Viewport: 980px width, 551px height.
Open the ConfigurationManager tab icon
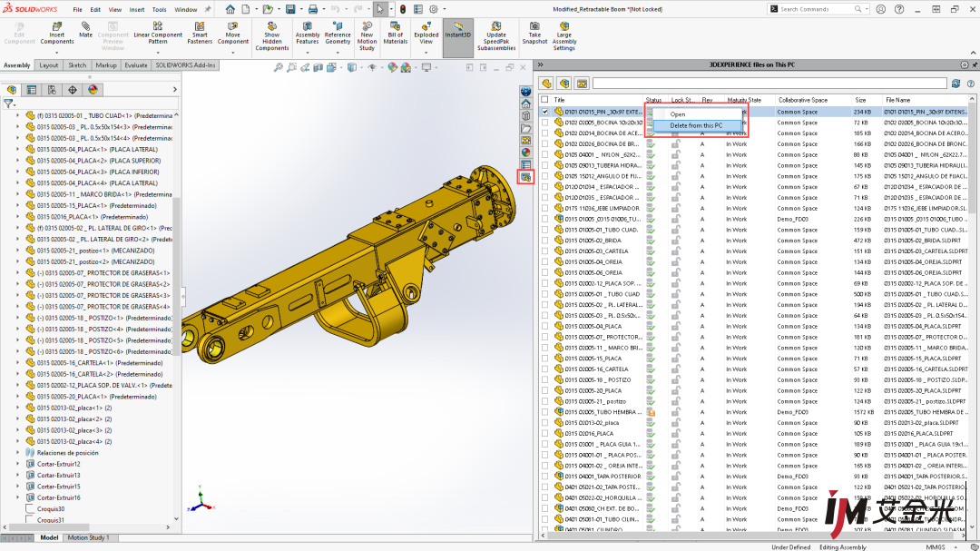coord(52,90)
